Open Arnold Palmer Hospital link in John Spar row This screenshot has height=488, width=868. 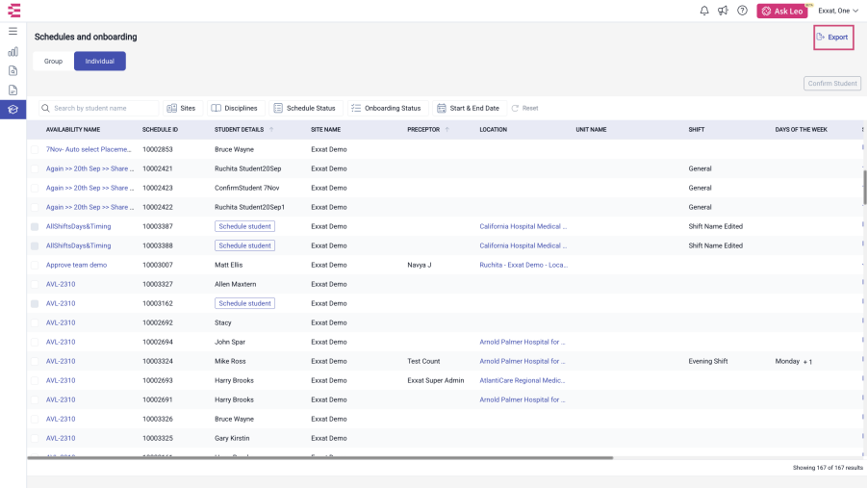pyautogui.click(x=522, y=342)
